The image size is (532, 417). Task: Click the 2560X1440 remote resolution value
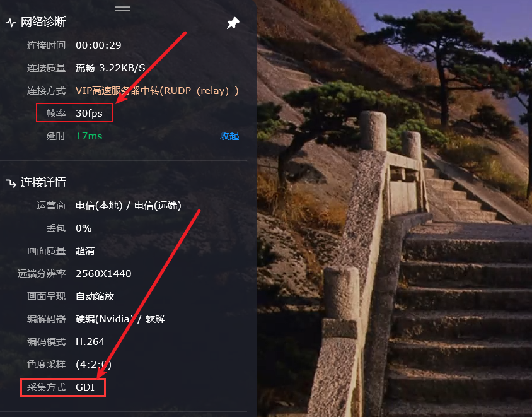(x=103, y=274)
